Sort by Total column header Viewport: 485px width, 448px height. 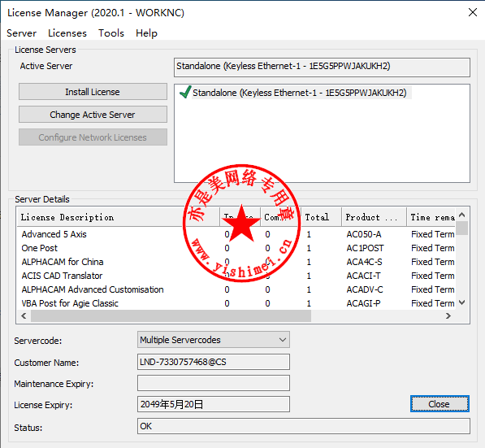point(322,217)
